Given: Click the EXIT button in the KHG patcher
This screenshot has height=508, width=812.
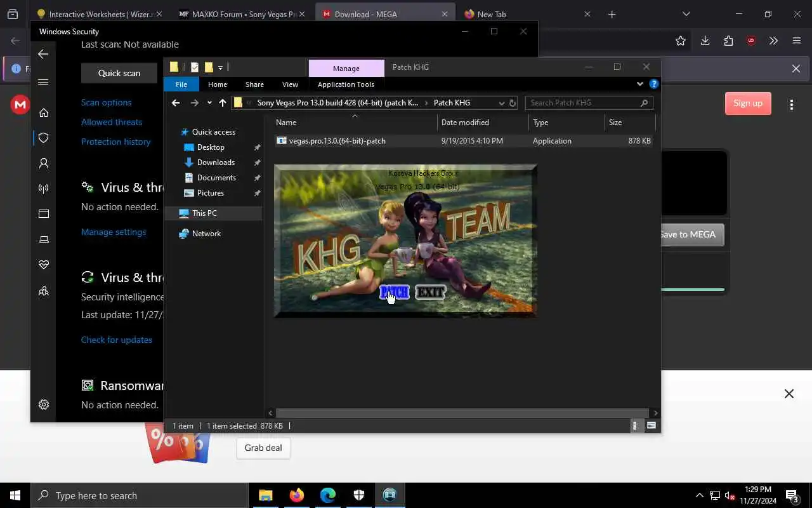Looking at the screenshot, I should coord(430,292).
